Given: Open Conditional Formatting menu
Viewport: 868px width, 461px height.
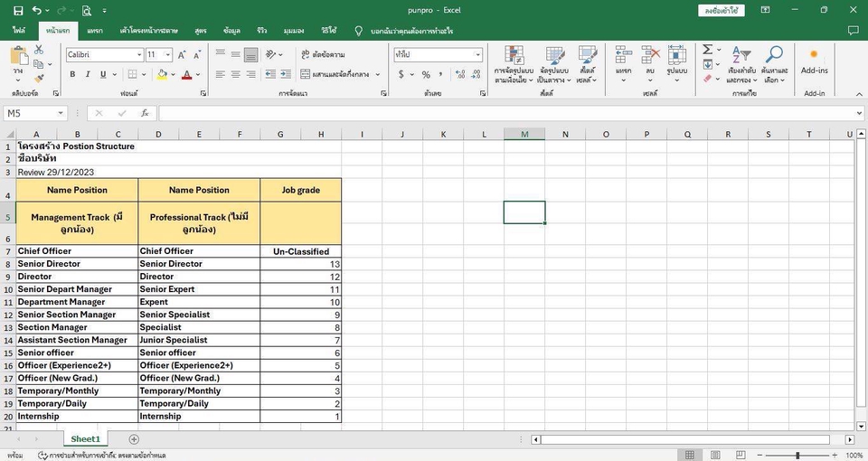Looking at the screenshot, I should point(514,64).
